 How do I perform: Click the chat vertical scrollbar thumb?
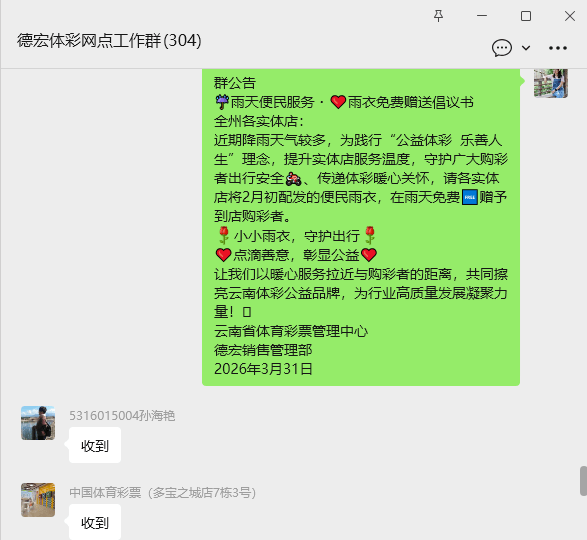pyautogui.click(x=583, y=481)
